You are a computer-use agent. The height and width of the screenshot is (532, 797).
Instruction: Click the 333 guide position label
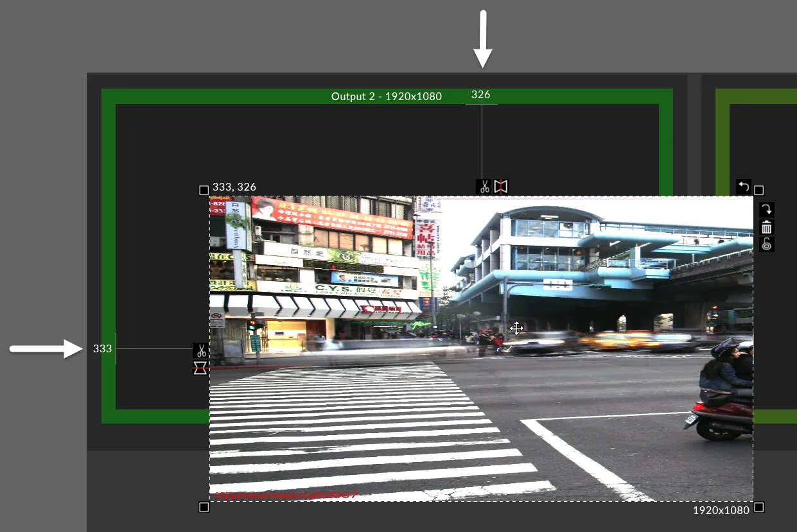click(102, 348)
